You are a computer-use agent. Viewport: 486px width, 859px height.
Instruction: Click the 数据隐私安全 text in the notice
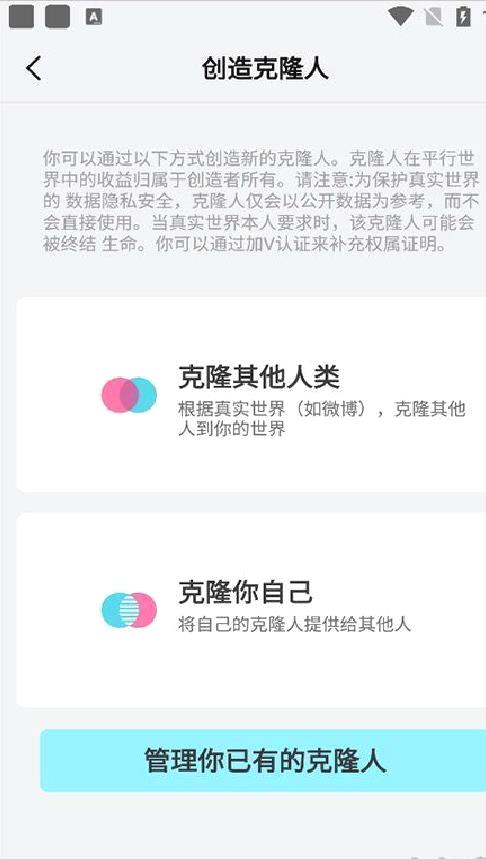[x=120, y=202]
